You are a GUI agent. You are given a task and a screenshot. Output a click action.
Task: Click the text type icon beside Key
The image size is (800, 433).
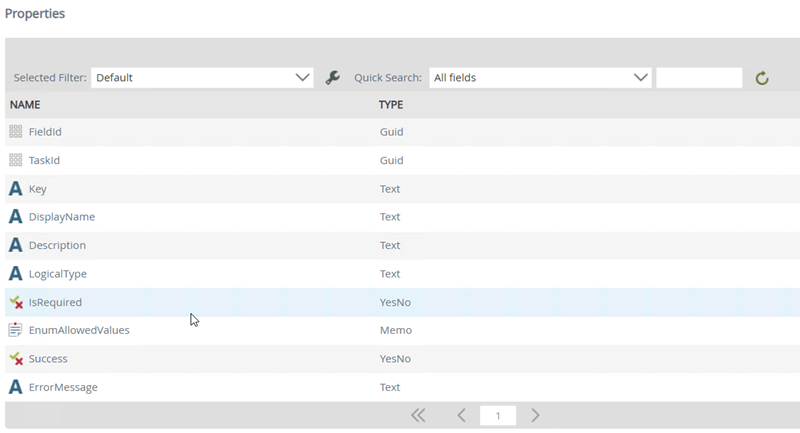click(x=15, y=189)
